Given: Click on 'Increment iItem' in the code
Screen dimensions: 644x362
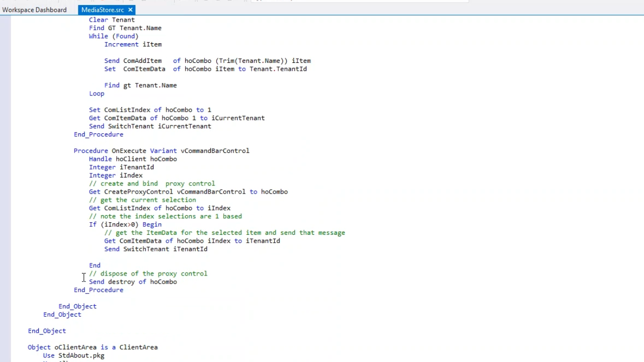Looking at the screenshot, I should coord(133,44).
